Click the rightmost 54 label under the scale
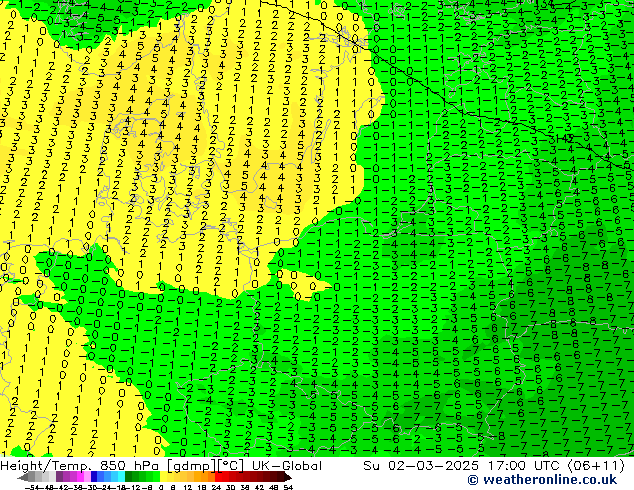The height and width of the screenshot is (490, 634). (287, 488)
